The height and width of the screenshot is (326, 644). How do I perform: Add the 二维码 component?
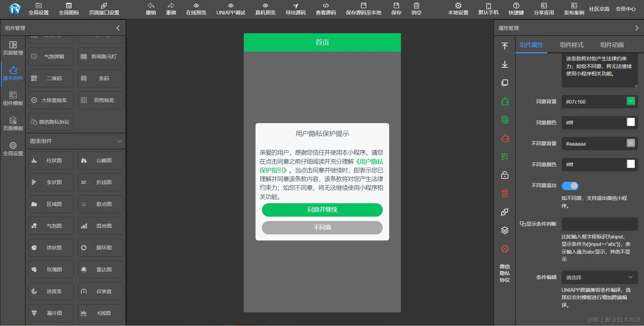(51, 78)
